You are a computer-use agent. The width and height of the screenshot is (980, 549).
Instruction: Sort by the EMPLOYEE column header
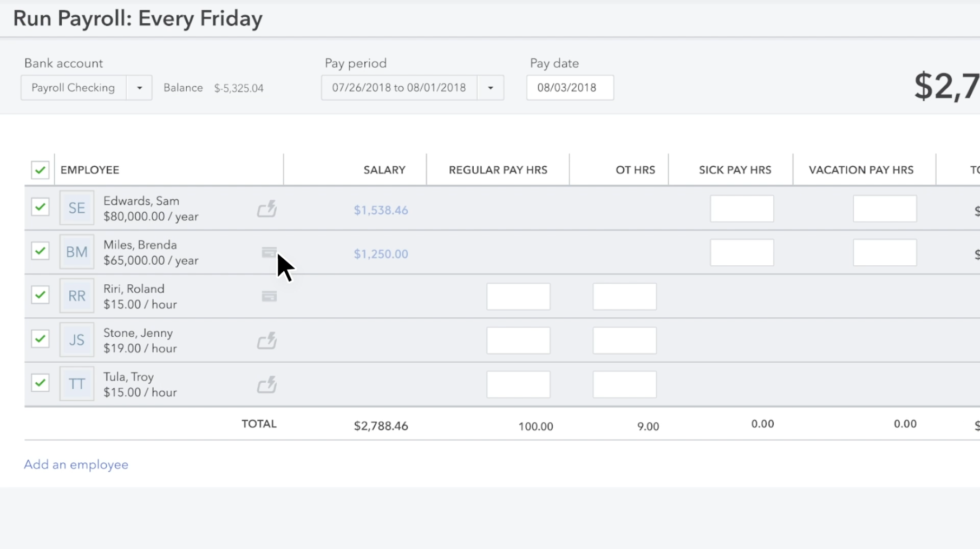point(90,170)
